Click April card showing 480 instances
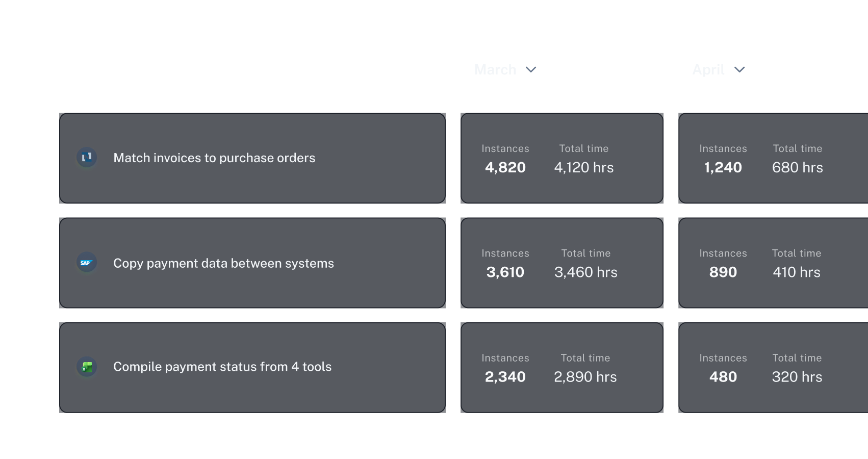The image size is (868, 459). pos(773,367)
